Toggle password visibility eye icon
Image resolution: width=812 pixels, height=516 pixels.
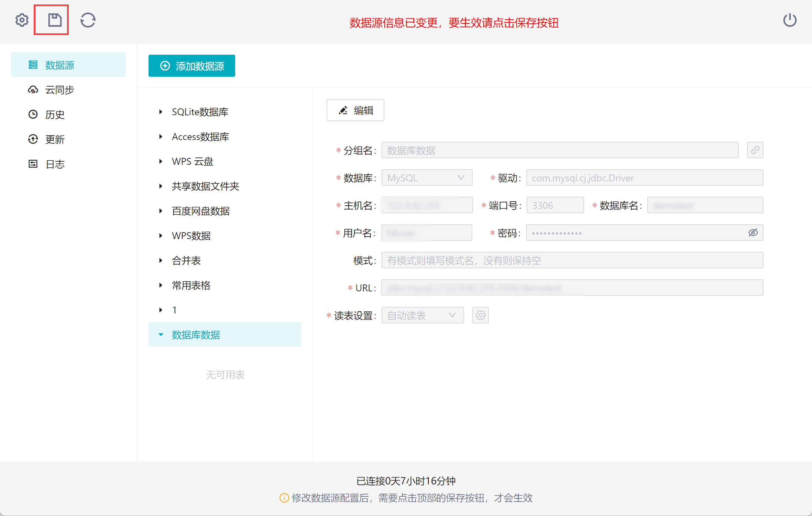[753, 233]
